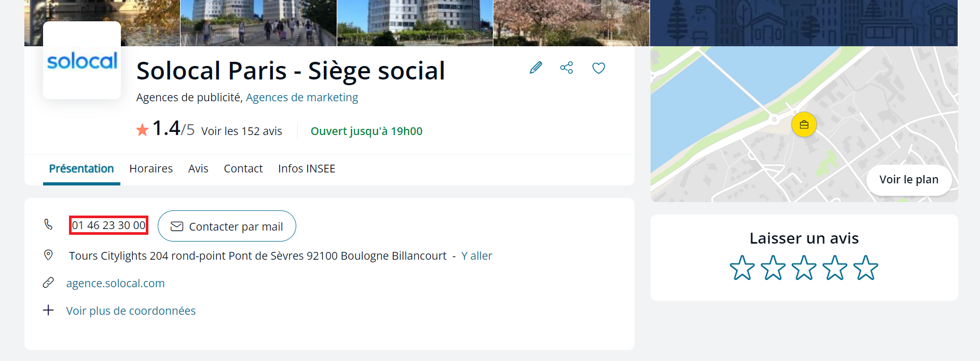Open the Avis tab
The width and height of the screenshot is (980, 361).
click(x=198, y=169)
